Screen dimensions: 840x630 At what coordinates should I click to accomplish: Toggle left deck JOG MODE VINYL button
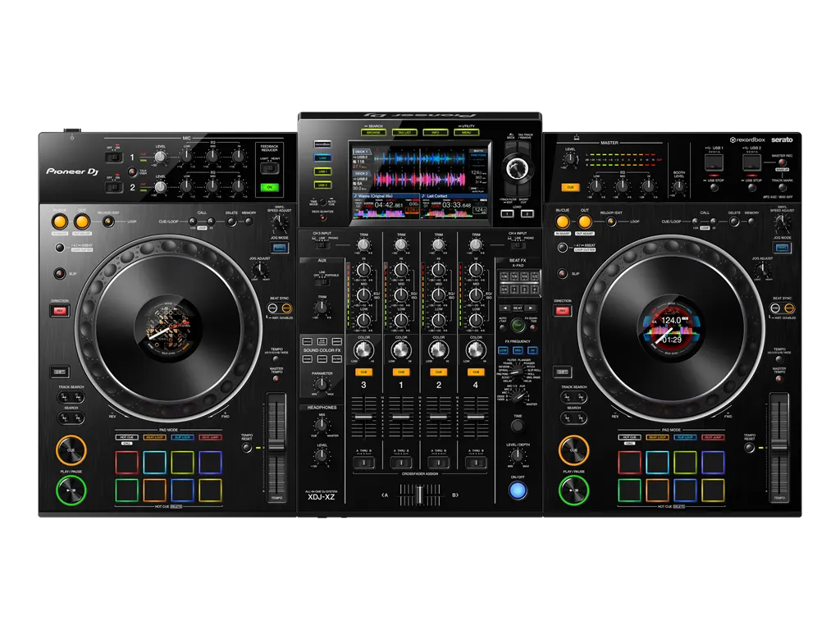[279, 248]
